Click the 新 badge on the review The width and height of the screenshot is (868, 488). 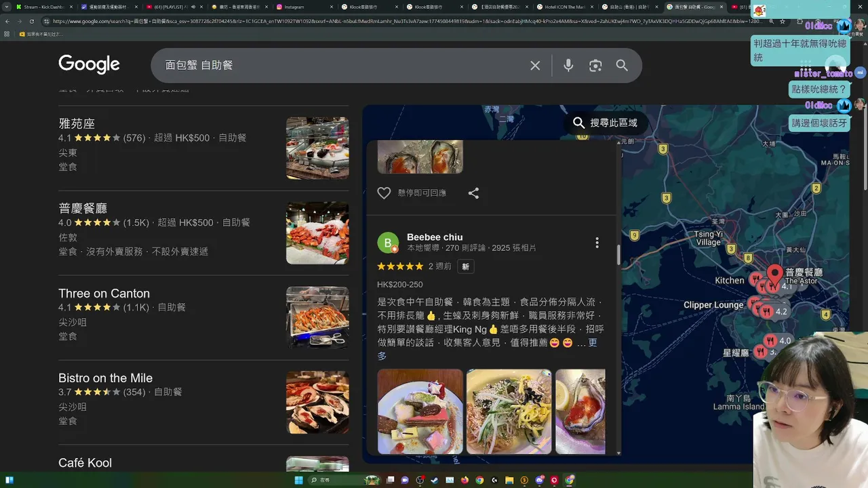tap(466, 266)
